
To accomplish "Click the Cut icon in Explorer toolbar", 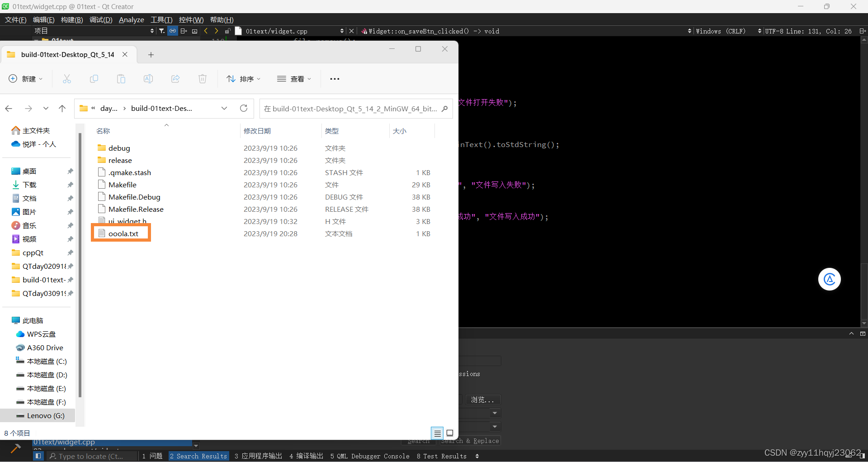I will tap(66, 78).
